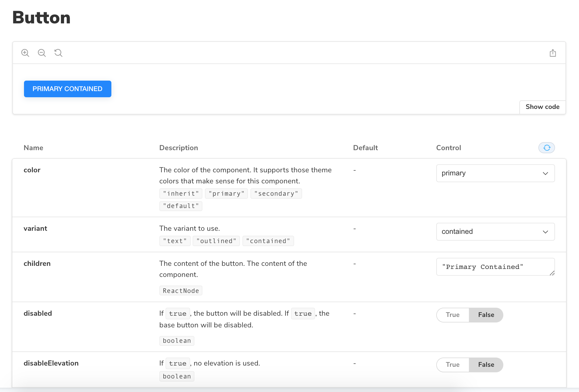Screen dimensions: 579x392
Task: Open canvas in new tab icon
Action: pyautogui.click(x=553, y=53)
